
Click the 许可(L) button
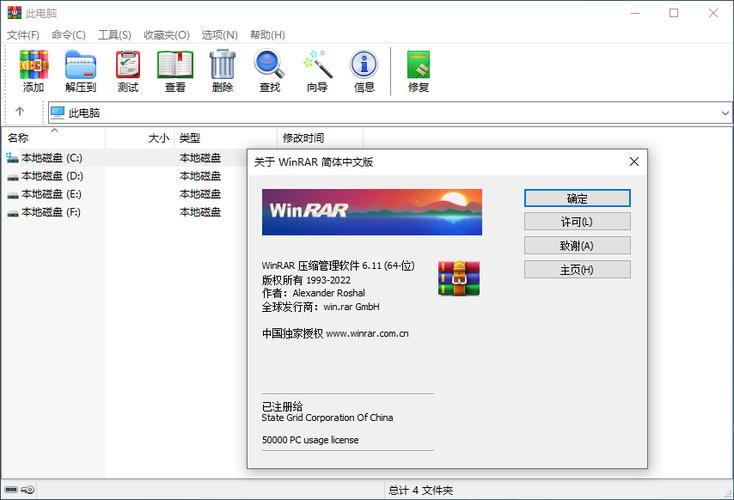577,221
